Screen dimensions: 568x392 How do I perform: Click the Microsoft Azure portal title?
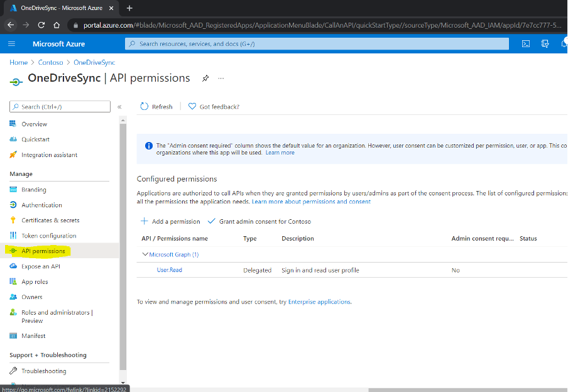click(x=58, y=44)
